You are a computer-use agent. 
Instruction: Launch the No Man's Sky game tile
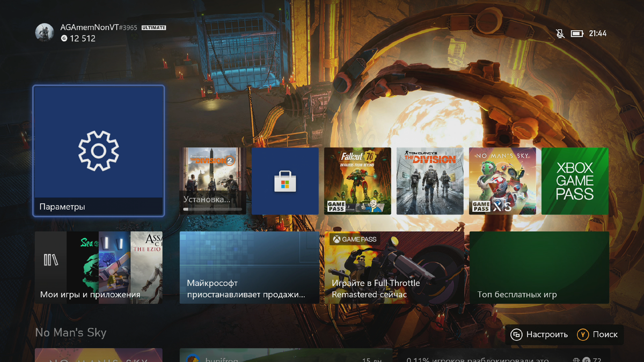coord(502,181)
